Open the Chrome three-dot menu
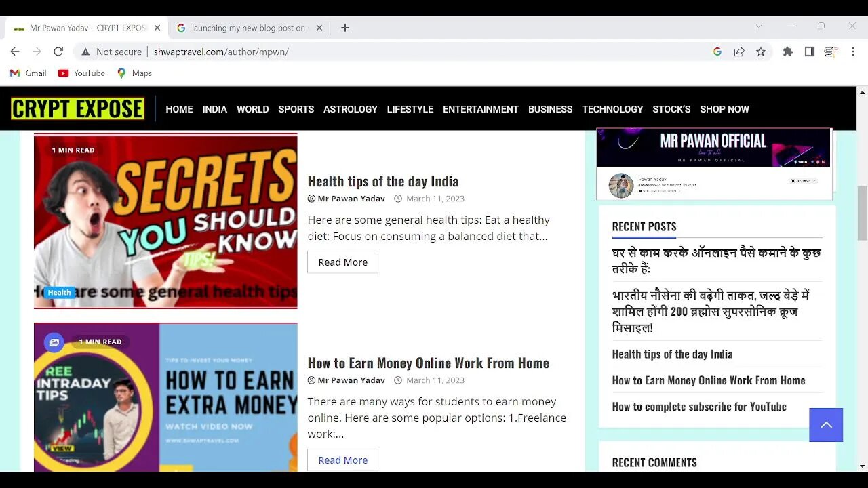 (x=853, y=52)
